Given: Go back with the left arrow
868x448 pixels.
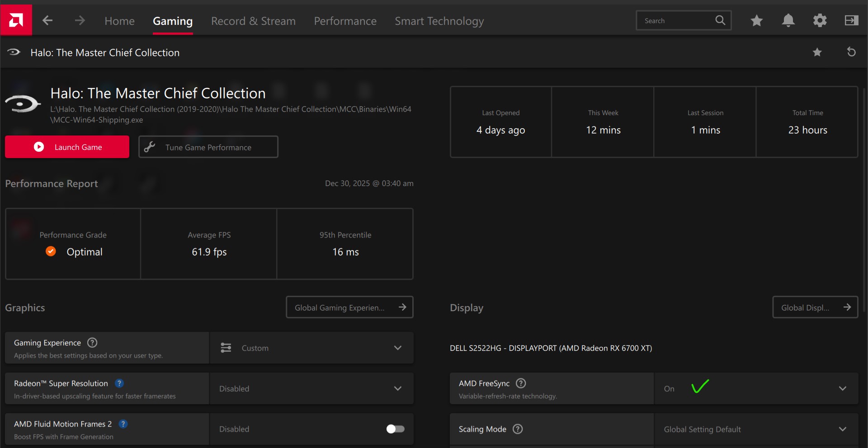Looking at the screenshot, I should (x=47, y=20).
